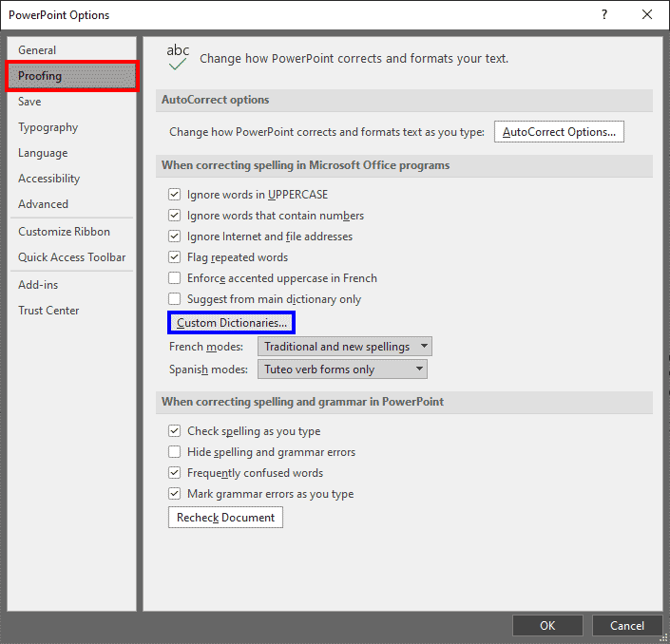The width and height of the screenshot is (670, 644).
Task: Click the Recheck Document button
Action: 225,518
